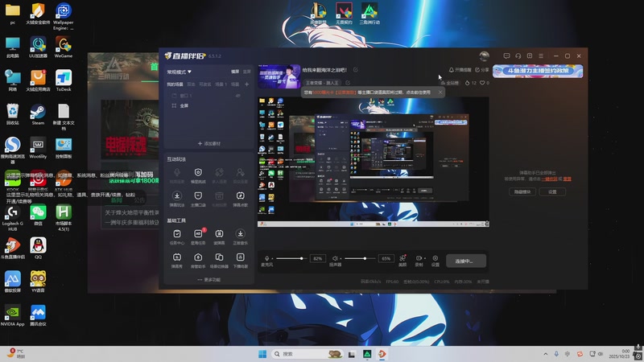Open the 主播口袋 icon
The height and width of the screenshot is (362, 644).
click(x=198, y=195)
